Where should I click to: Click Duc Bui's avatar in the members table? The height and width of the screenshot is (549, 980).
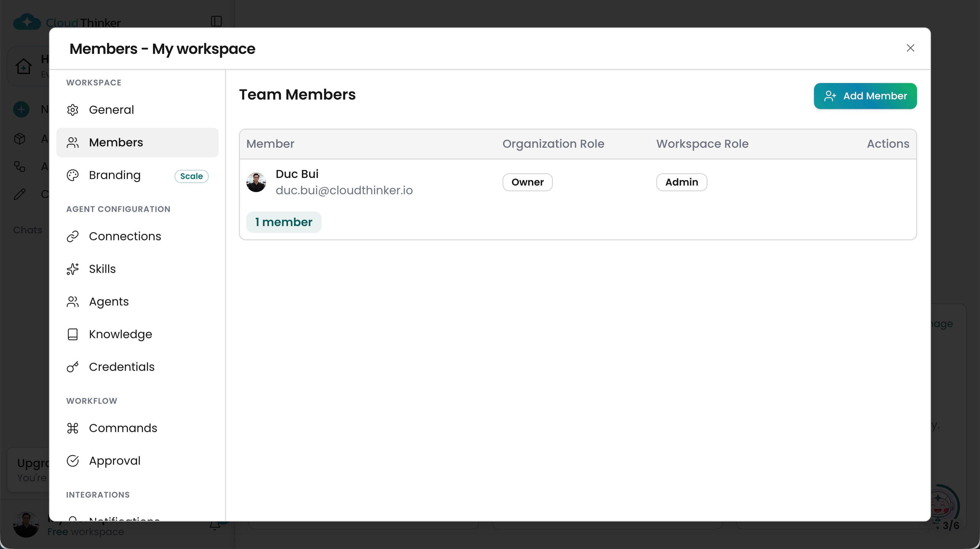pos(256,182)
